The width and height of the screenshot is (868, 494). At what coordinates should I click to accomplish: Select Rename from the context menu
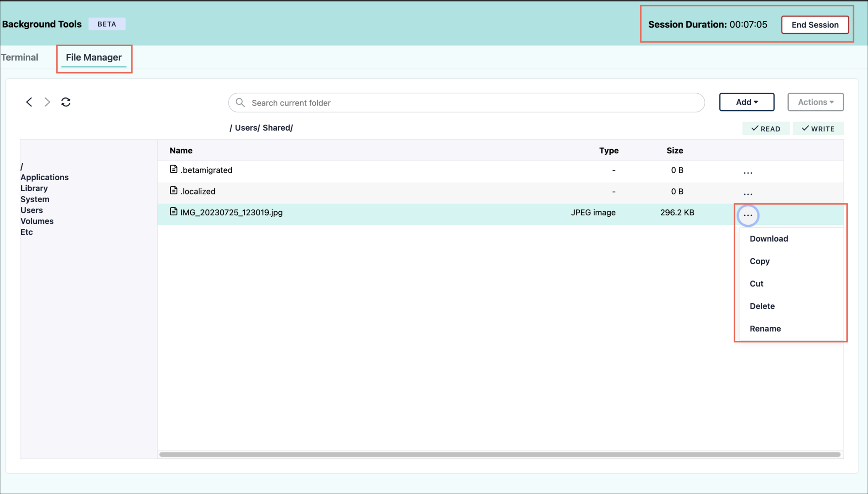765,328
